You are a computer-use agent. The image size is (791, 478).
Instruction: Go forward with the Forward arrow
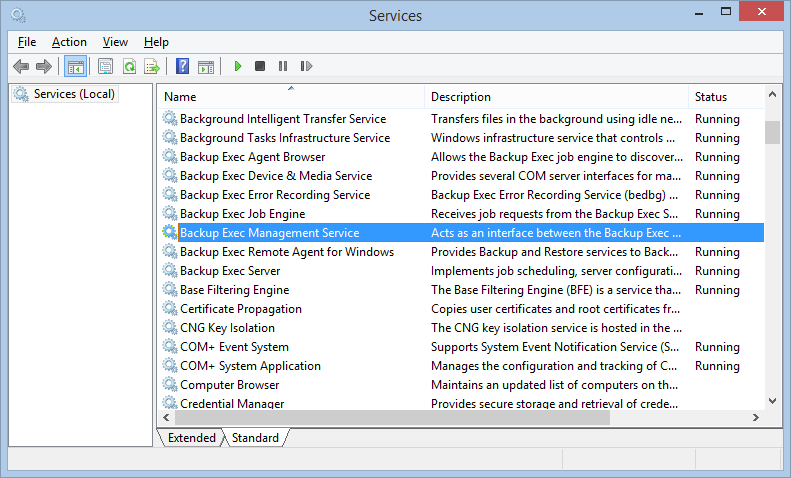tap(44, 66)
